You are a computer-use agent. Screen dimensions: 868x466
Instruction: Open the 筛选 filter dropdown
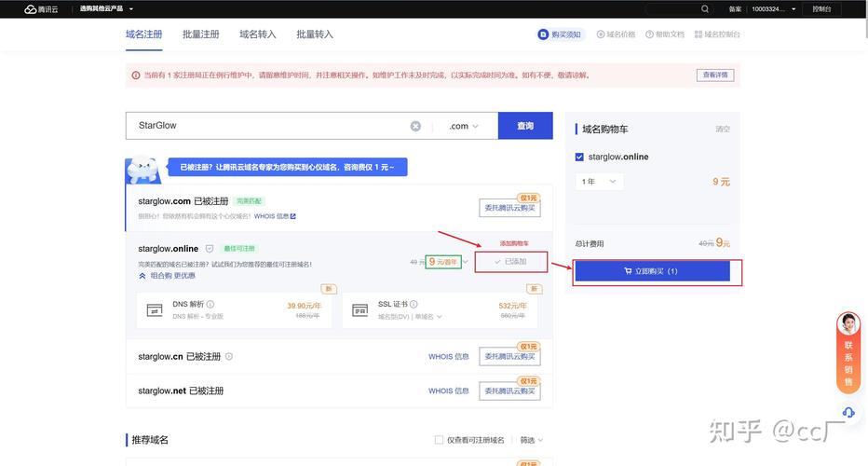coord(531,440)
